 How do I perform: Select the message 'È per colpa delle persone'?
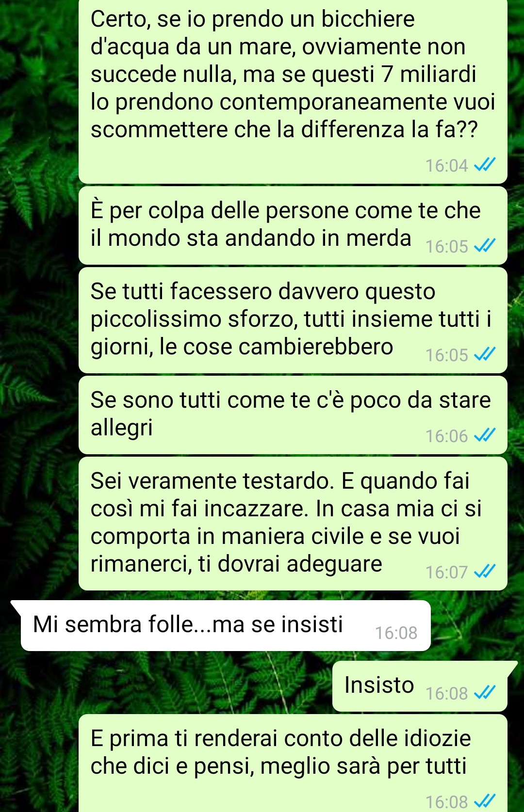coord(293,225)
